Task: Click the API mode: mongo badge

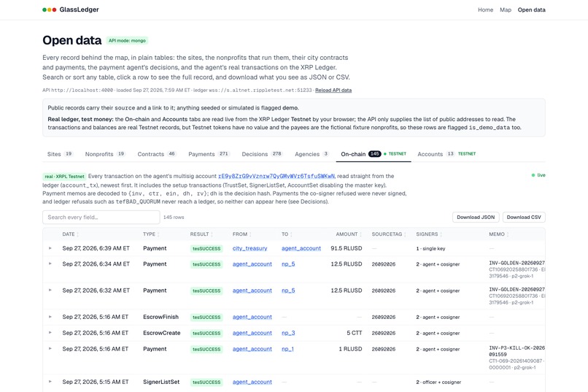Action: 127,40
